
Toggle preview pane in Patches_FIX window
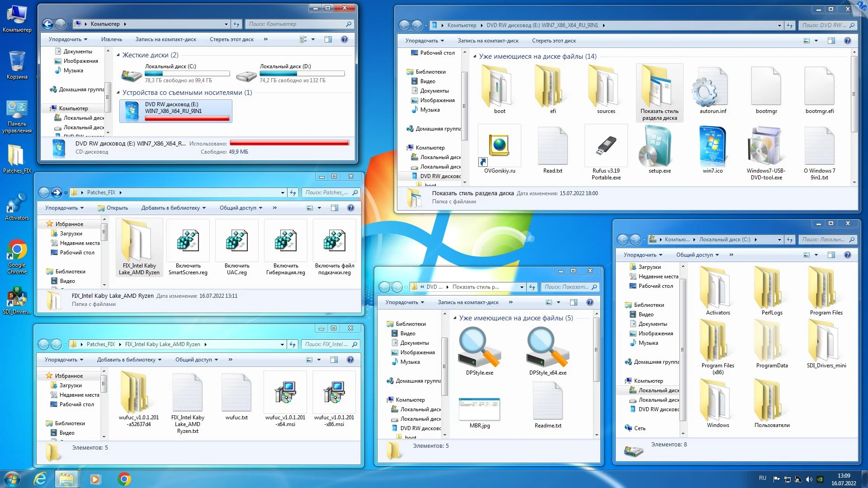pos(334,208)
